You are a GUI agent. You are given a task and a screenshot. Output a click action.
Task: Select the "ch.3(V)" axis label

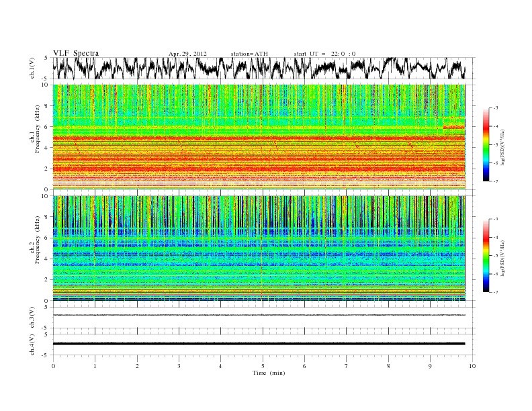[x=32, y=318]
